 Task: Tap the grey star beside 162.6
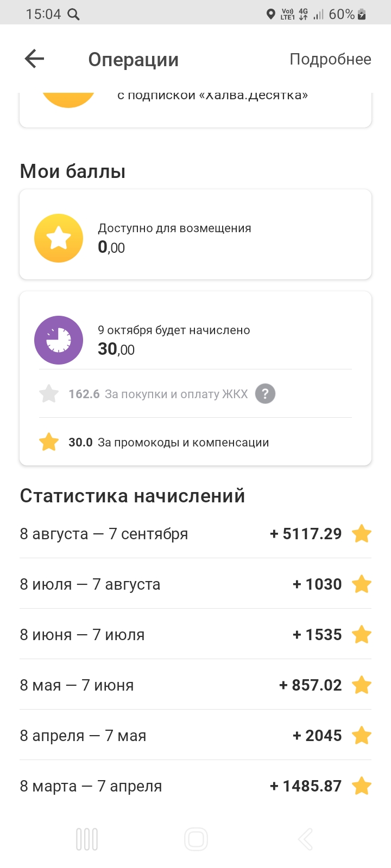point(49,394)
